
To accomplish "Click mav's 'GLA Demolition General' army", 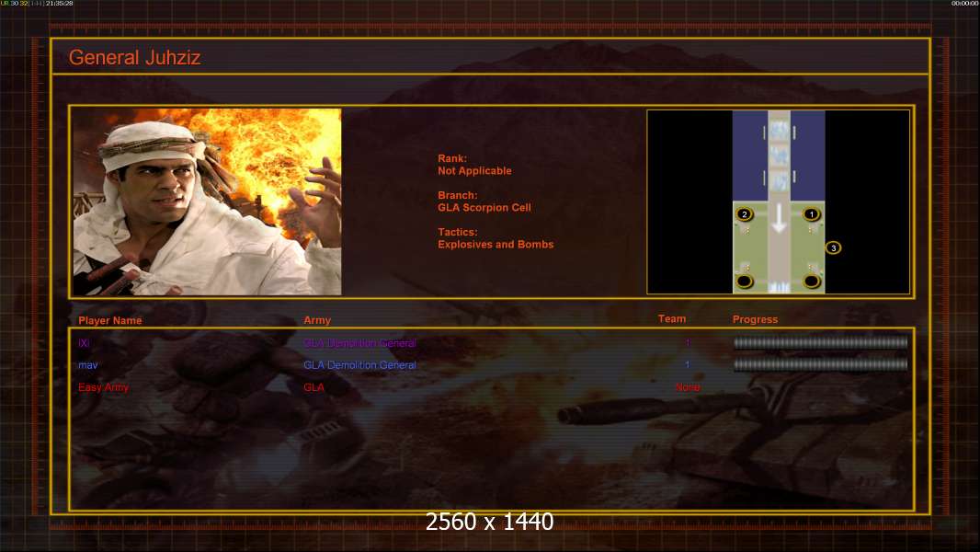I will coord(359,365).
